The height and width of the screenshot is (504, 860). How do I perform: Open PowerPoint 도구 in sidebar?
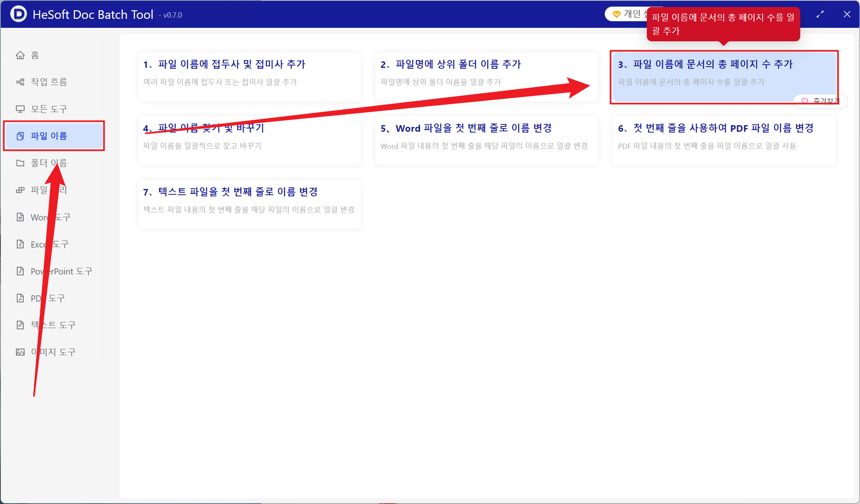point(54,271)
